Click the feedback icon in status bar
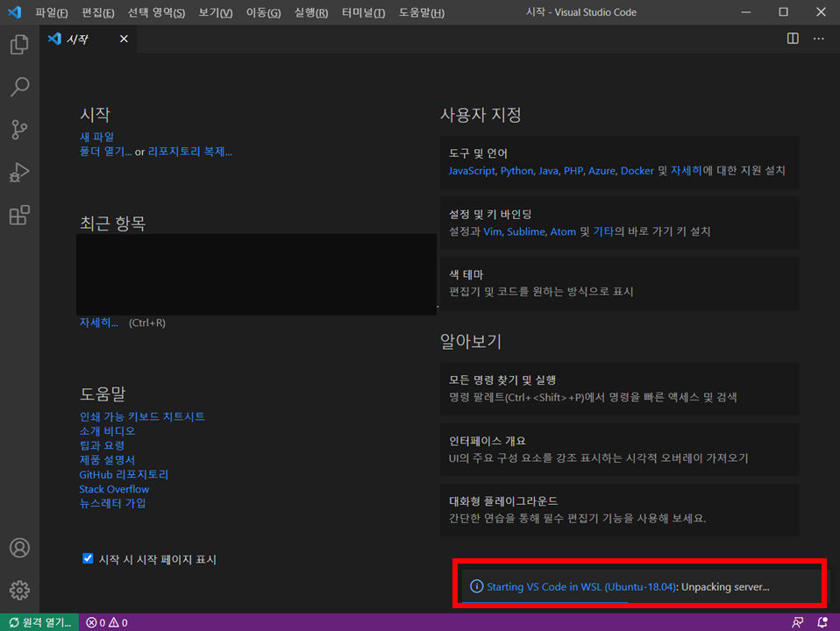 click(x=797, y=622)
